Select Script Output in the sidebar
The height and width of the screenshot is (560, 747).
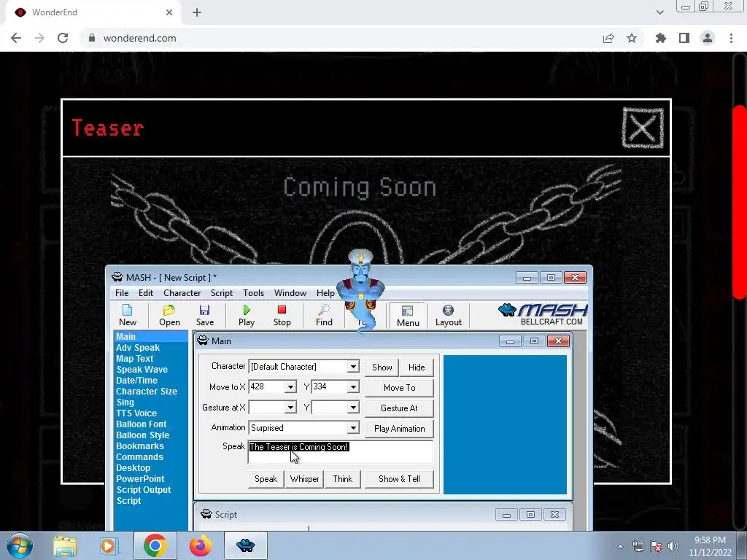pos(144,490)
